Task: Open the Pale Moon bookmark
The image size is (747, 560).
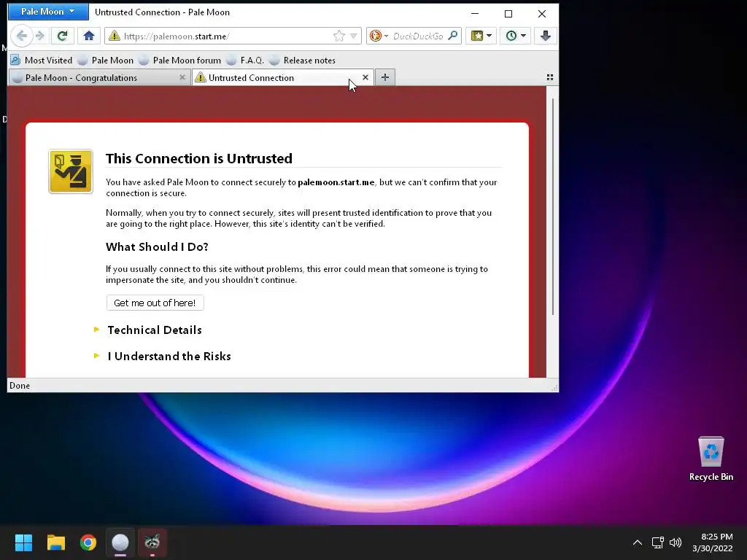Action: [107, 61]
